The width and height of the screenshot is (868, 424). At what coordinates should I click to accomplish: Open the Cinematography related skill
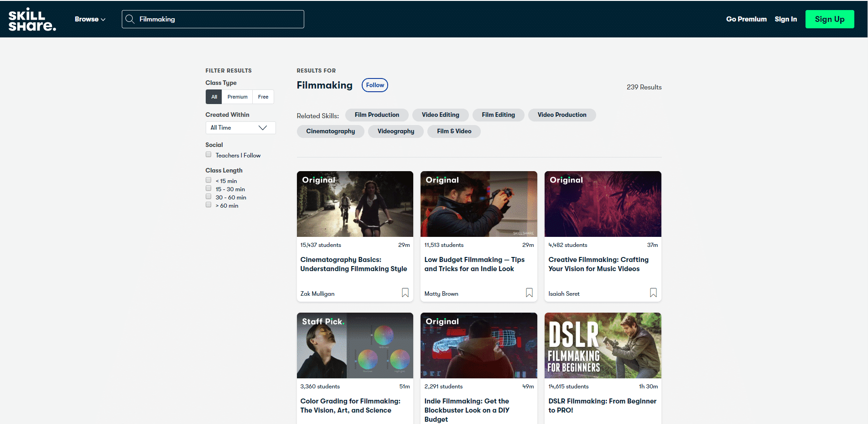pos(330,131)
